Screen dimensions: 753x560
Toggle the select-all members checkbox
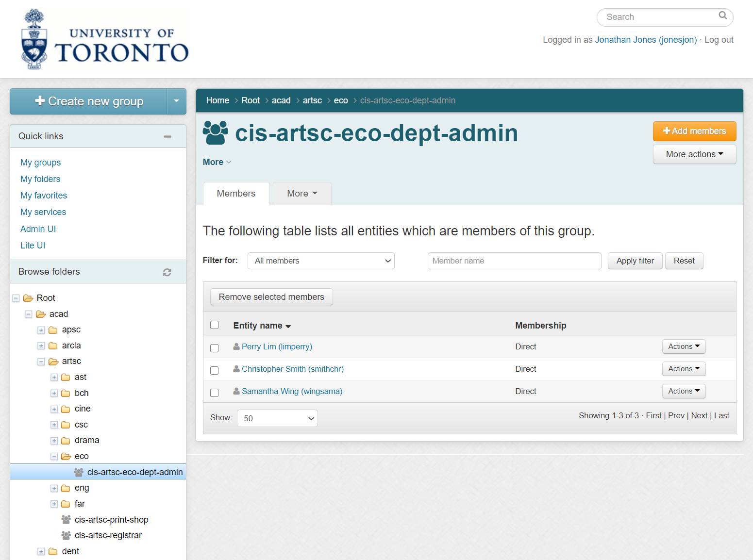tap(214, 325)
